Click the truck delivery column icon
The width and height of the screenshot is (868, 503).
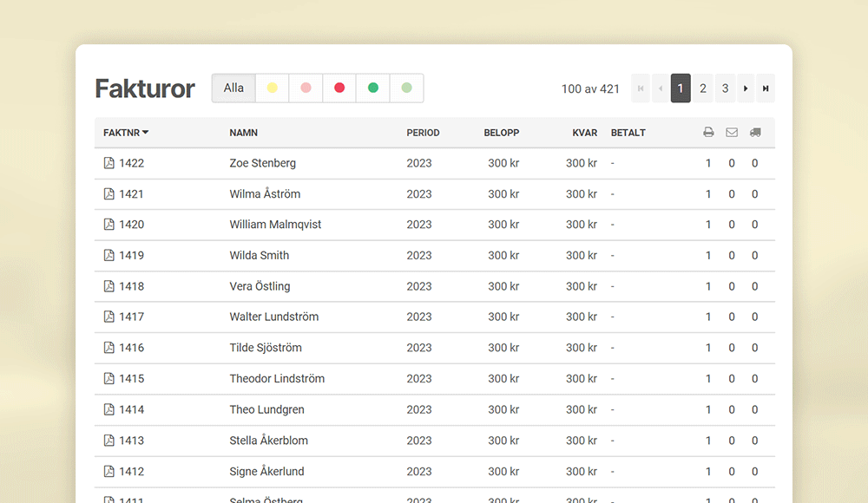[755, 133]
